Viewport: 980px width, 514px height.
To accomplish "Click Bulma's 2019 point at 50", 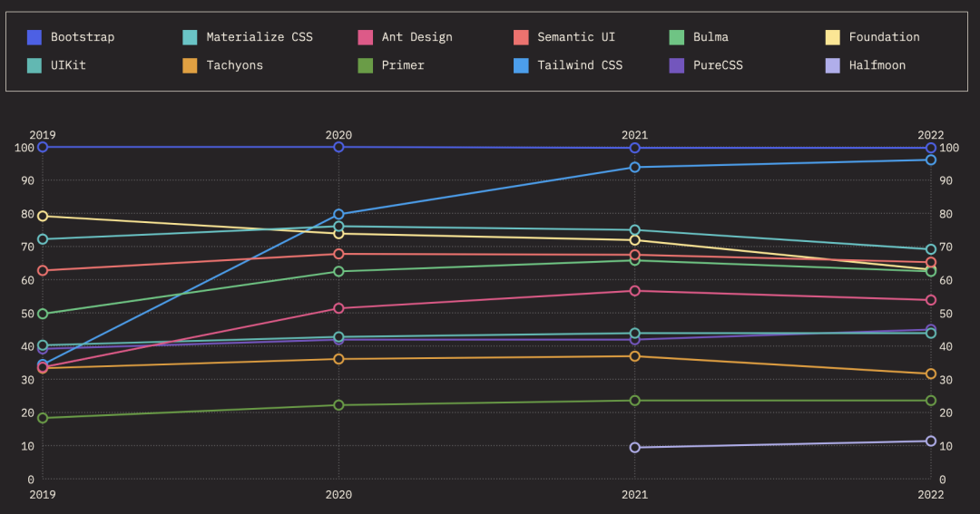I will coord(43,314).
